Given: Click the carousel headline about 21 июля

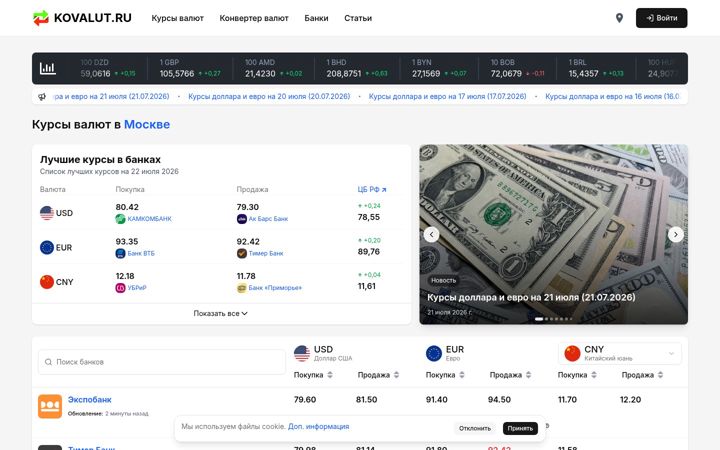Looking at the screenshot, I should [531, 298].
